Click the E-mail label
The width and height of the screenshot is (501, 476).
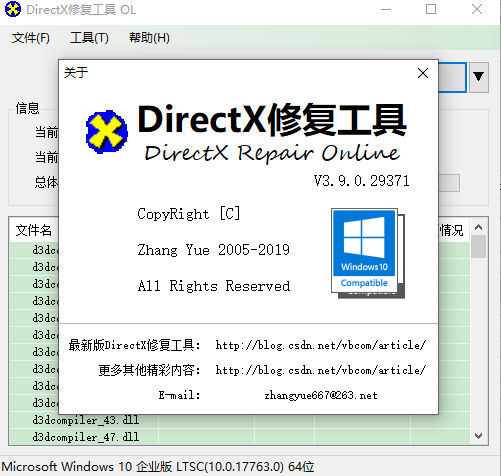pyautogui.click(x=179, y=395)
